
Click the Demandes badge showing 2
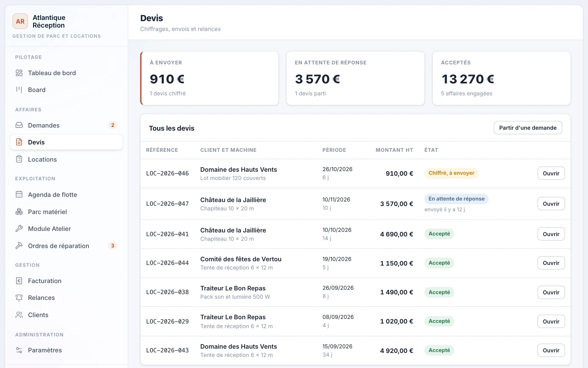point(113,125)
